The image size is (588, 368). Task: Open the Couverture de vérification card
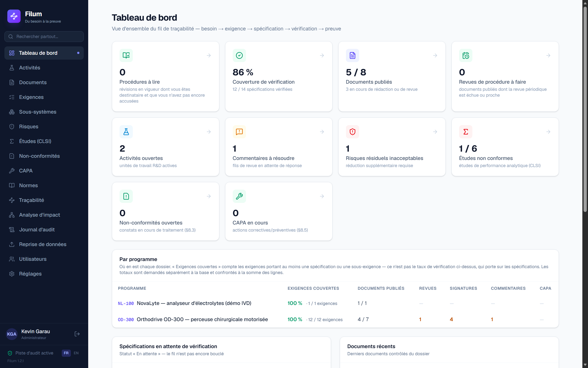tap(279, 76)
